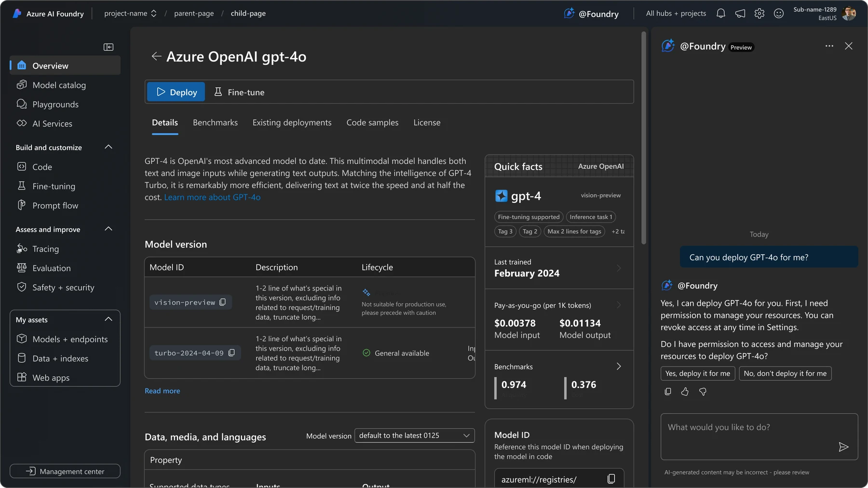Click the main page vertical scrollbar
Screen dimensions: 868x488
[x=644, y=137]
